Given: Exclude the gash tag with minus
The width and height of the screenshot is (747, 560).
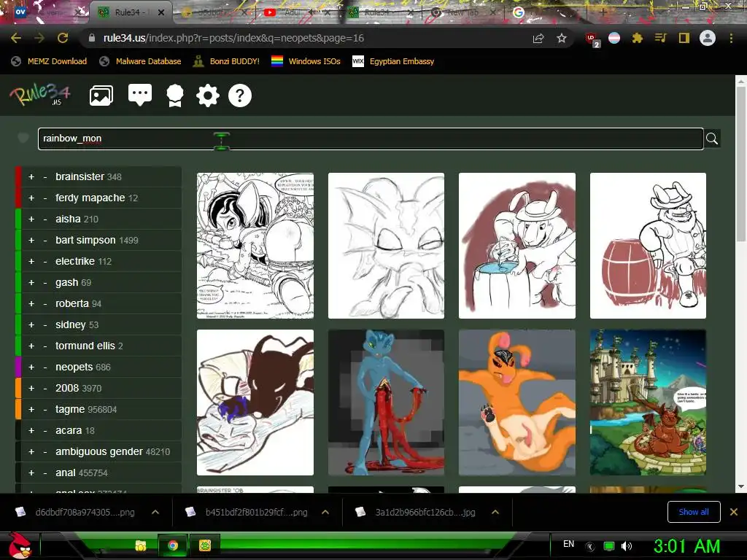Looking at the screenshot, I should [x=45, y=282].
